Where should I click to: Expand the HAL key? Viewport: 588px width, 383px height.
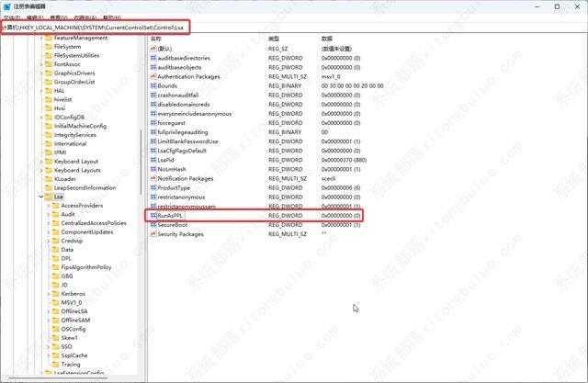pyautogui.click(x=41, y=91)
